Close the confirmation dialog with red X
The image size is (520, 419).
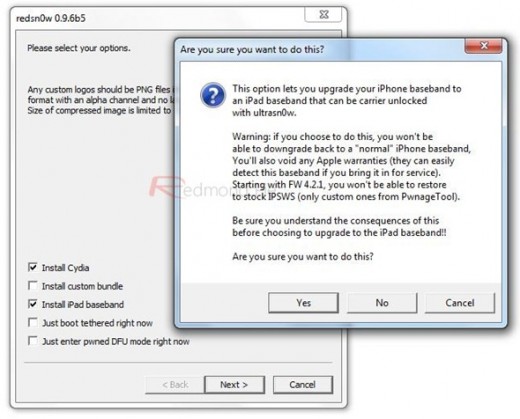[483, 46]
